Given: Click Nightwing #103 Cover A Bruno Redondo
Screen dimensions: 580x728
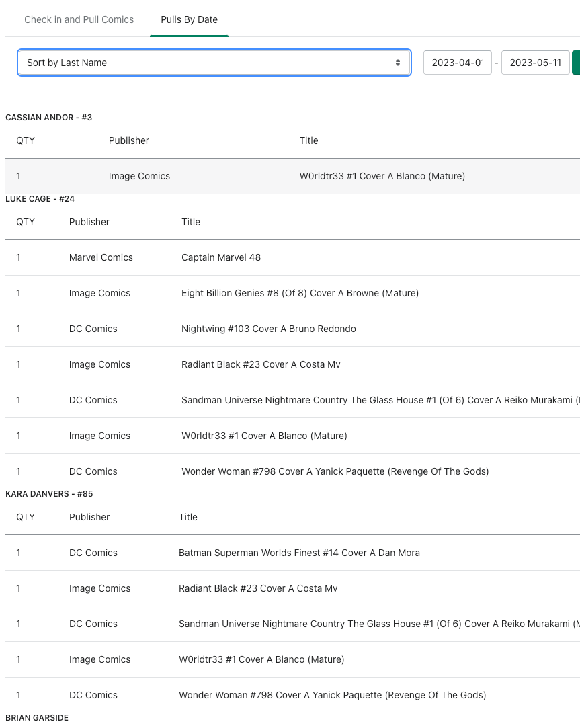Looking at the screenshot, I should (x=269, y=329).
